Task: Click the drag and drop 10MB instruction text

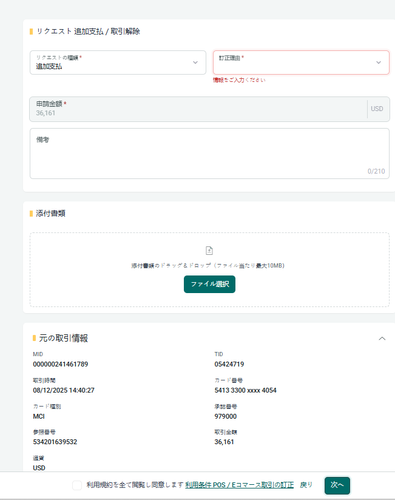Action: pyautogui.click(x=208, y=265)
